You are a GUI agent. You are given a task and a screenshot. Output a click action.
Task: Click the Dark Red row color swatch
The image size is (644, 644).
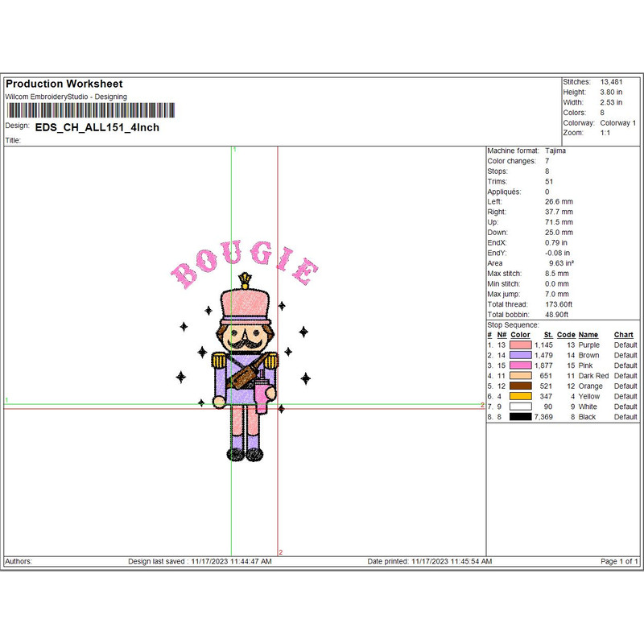(520, 376)
